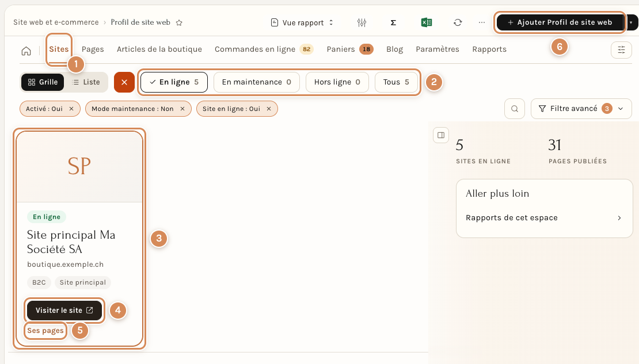Screen dimensions: 639x364
Task: Click the 'Aller plus loin' heading
Action: click(497, 193)
